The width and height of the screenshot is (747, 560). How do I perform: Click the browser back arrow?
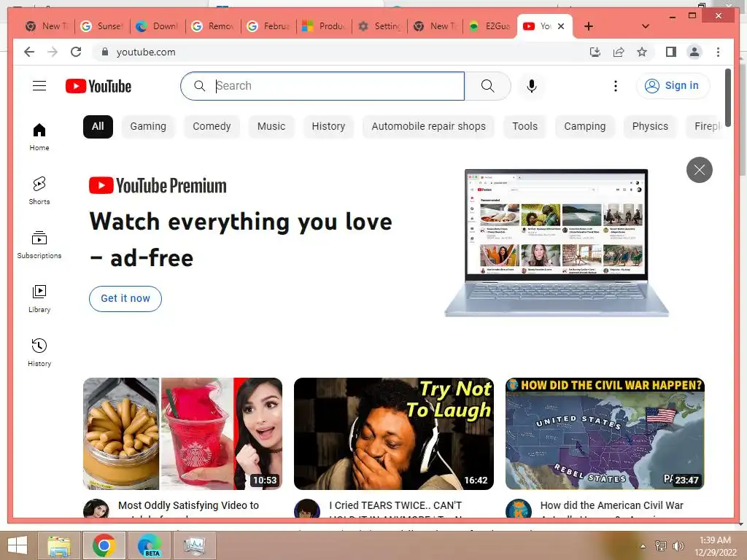29,52
